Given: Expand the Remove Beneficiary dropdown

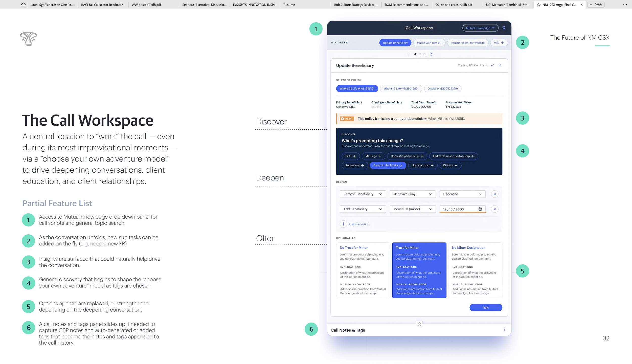Looking at the screenshot, I should coord(362,194).
